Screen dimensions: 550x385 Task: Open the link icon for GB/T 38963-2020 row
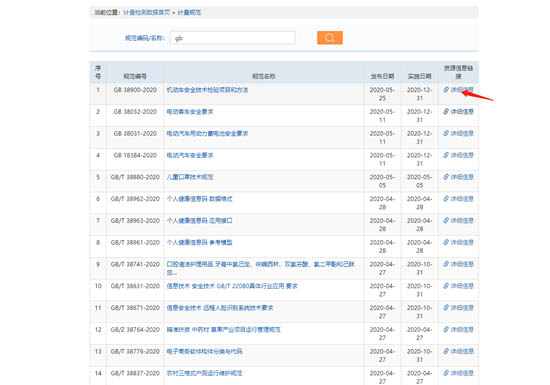446,221
